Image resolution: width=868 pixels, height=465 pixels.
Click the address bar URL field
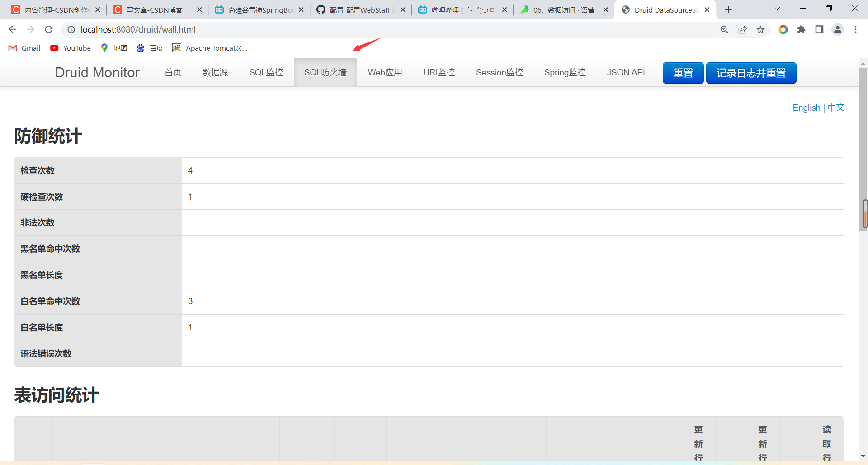tap(389, 29)
